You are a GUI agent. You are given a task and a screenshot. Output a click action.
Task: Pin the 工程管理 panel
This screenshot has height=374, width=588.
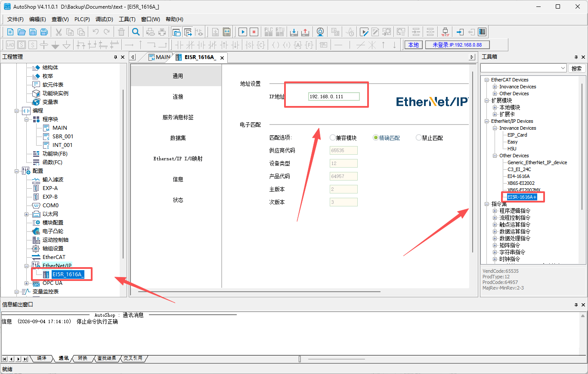click(115, 57)
